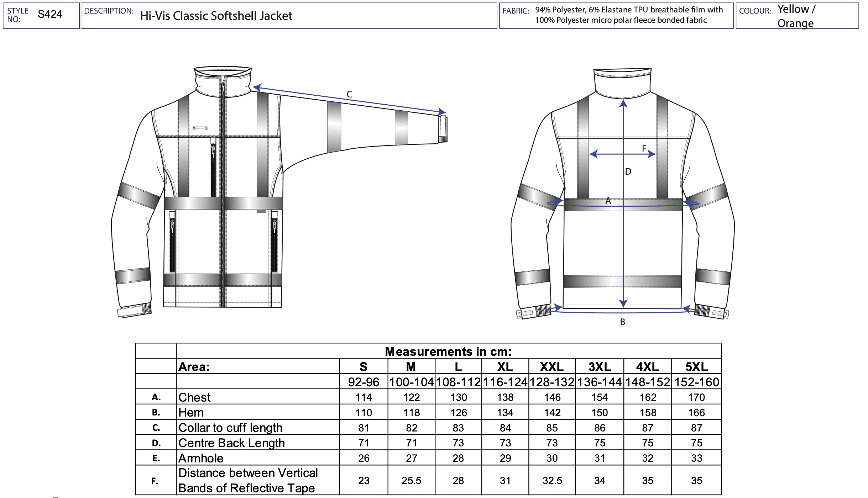Click the fabric composition text

[x=629, y=15]
